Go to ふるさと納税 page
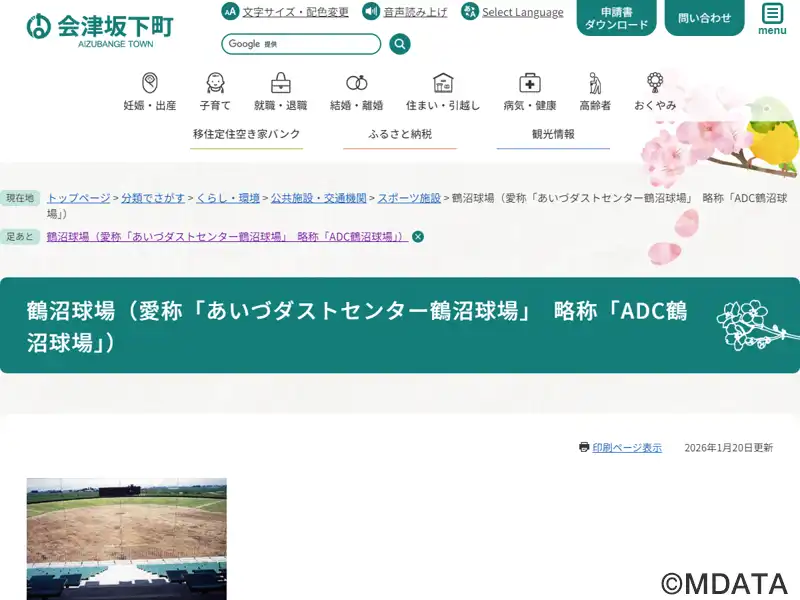This screenshot has height=600, width=800. (400, 135)
